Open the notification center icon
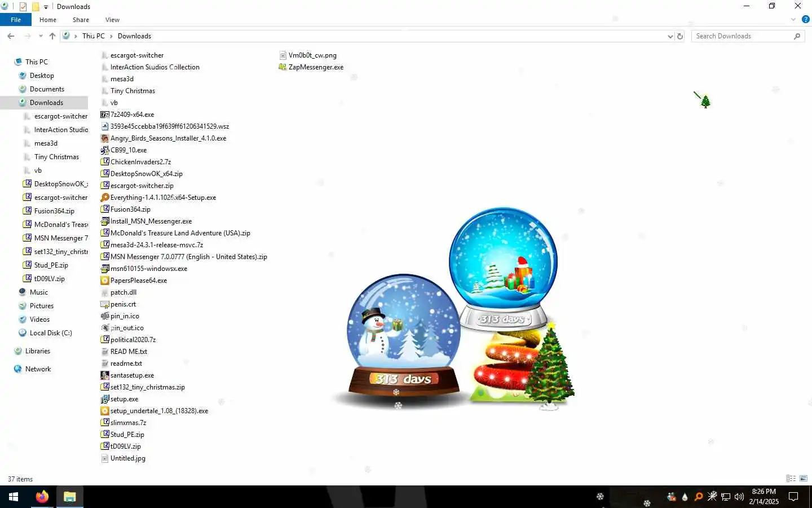Image resolution: width=812 pixels, height=508 pixels. [793, 497]
